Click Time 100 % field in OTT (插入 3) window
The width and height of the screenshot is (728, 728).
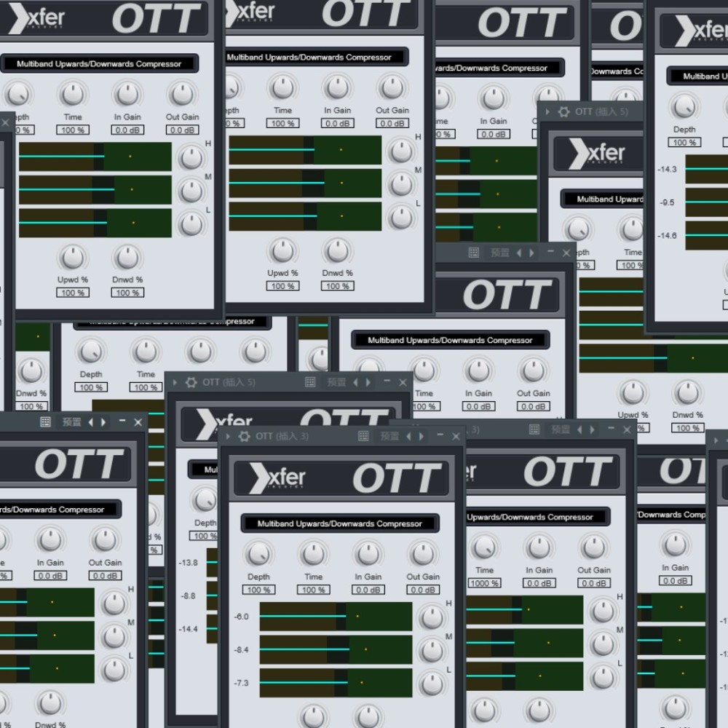pyautogui.click(x=313, y=590)
